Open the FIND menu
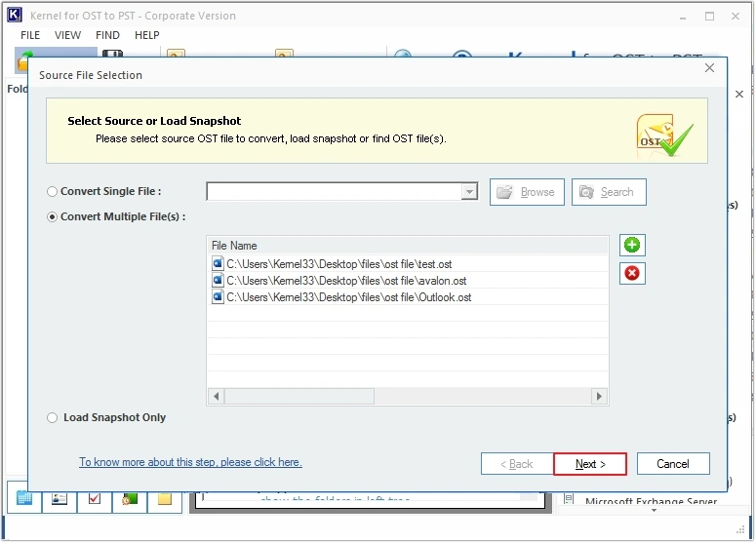Screen dimensions: 756x543 107,35
